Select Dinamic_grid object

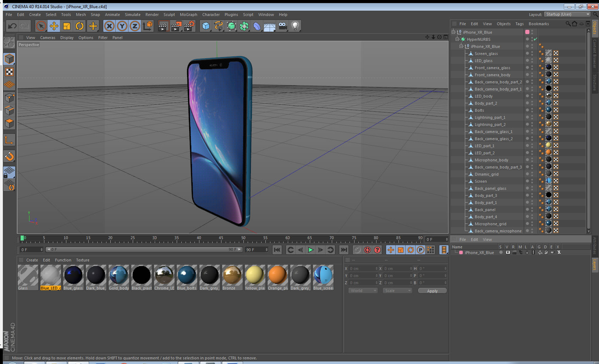click(487, 174)
